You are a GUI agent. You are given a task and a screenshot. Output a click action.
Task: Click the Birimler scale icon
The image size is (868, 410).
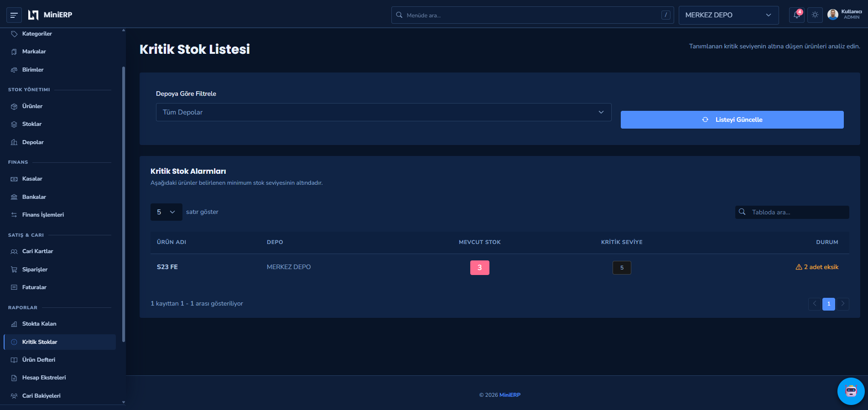click(14, 70)
